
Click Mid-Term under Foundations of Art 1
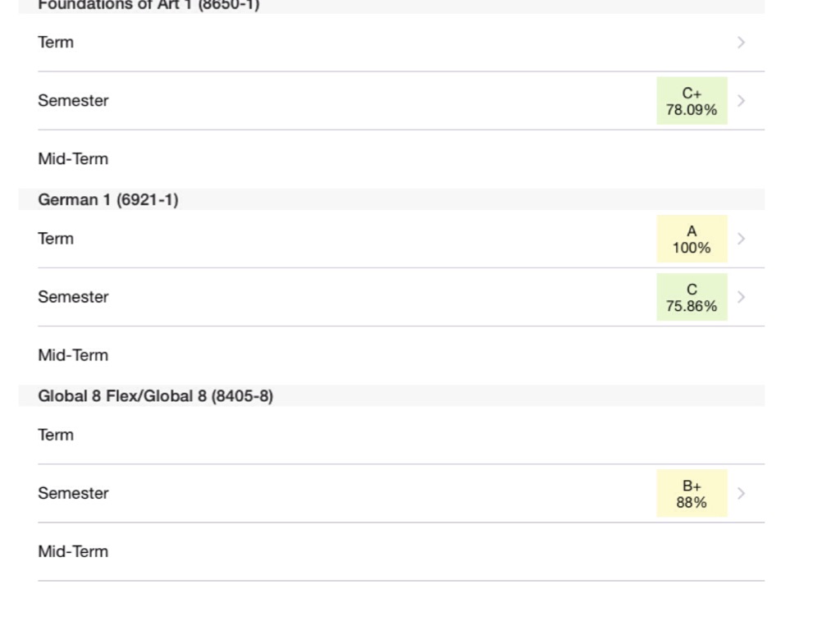click(73, 159)
